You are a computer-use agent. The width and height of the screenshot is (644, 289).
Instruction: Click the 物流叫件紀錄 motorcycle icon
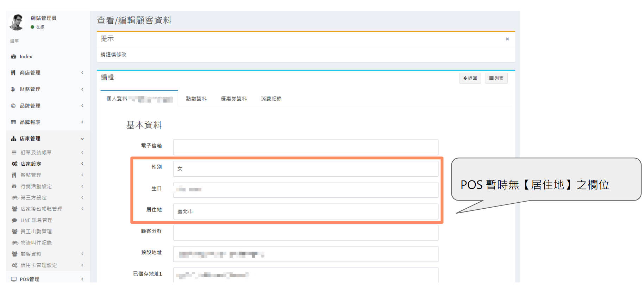[15, 243]
